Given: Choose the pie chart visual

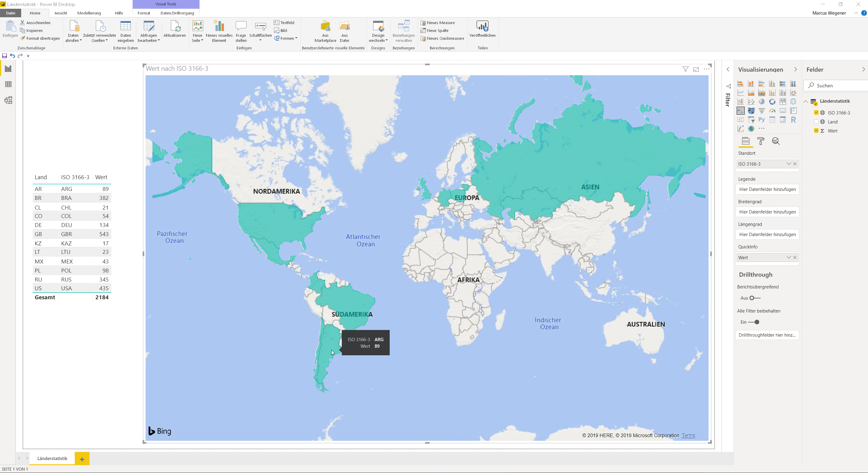Looking at the screenshot, I should coord(762,102).
